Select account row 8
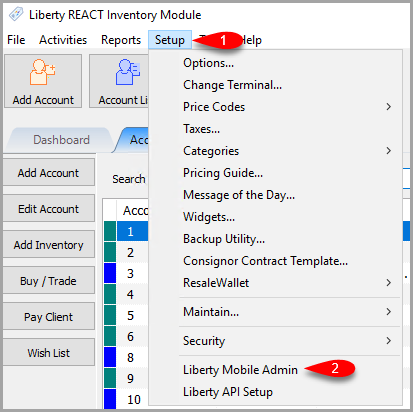This screenshot has height=412, width=413. point(132,357)
